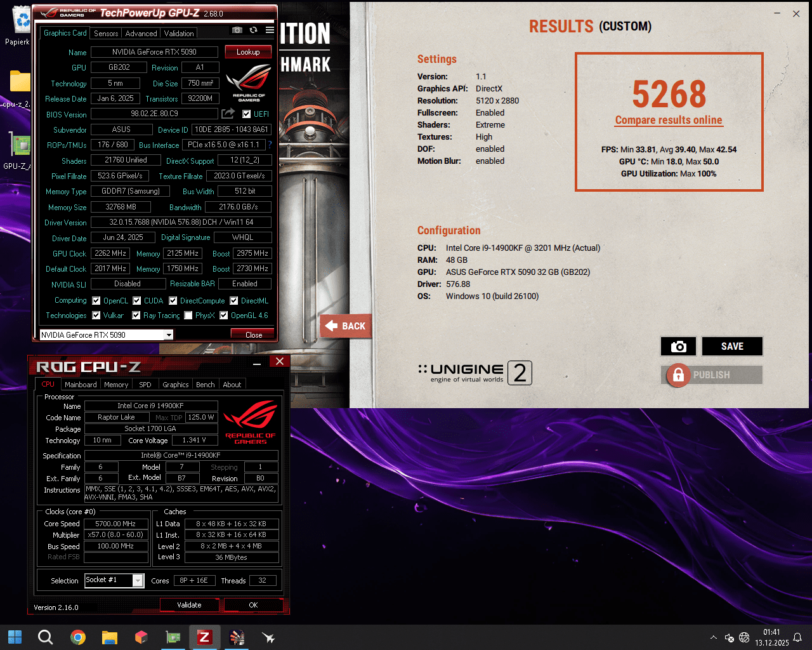This screenshot has width=812, height=650.
Task: Click the network globe tray icon
Action: click(x=744, y=637)
